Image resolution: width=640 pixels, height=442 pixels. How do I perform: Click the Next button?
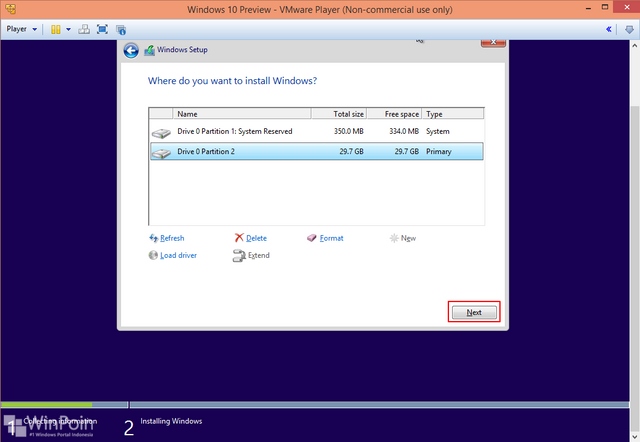pos(474,312)
